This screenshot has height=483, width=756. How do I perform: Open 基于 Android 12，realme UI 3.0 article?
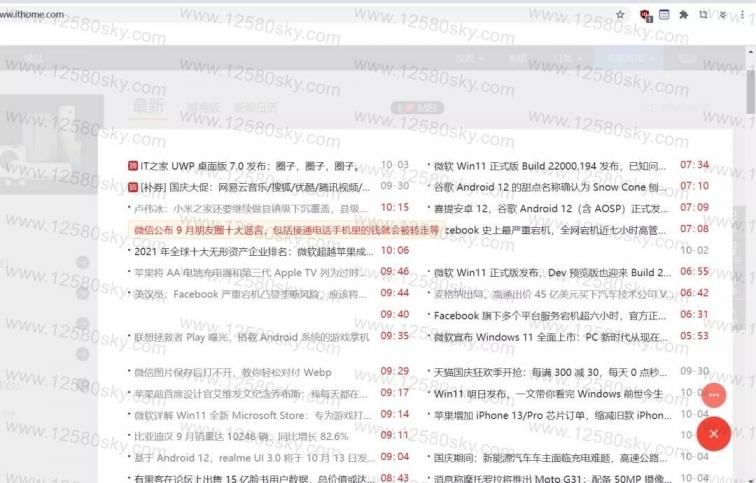pyautogui.click(x=254, y=457)
